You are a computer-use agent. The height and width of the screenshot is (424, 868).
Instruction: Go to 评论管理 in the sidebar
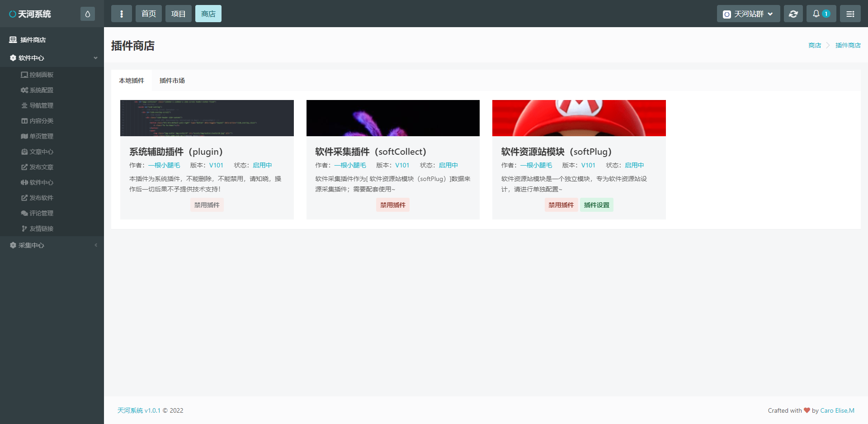(x=41, y=213)
